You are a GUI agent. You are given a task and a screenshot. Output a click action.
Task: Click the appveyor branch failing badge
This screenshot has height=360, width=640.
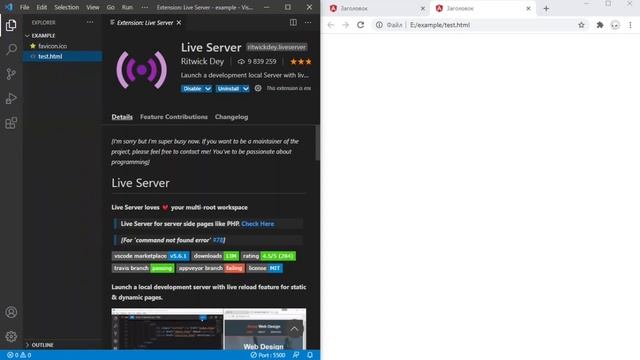point(211,268)
